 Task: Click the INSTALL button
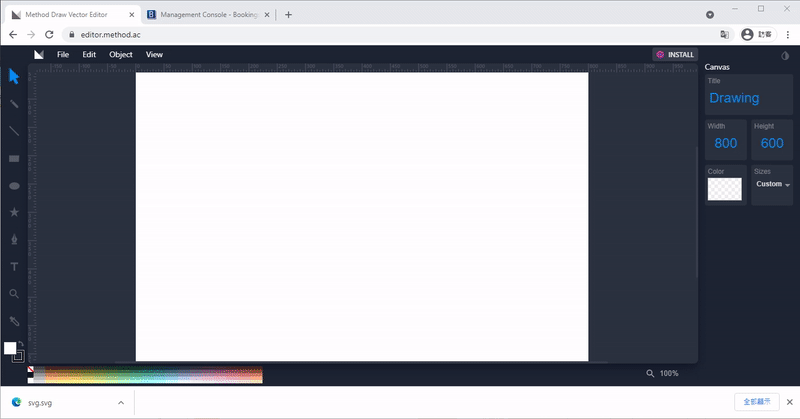(x=674, y=55)
